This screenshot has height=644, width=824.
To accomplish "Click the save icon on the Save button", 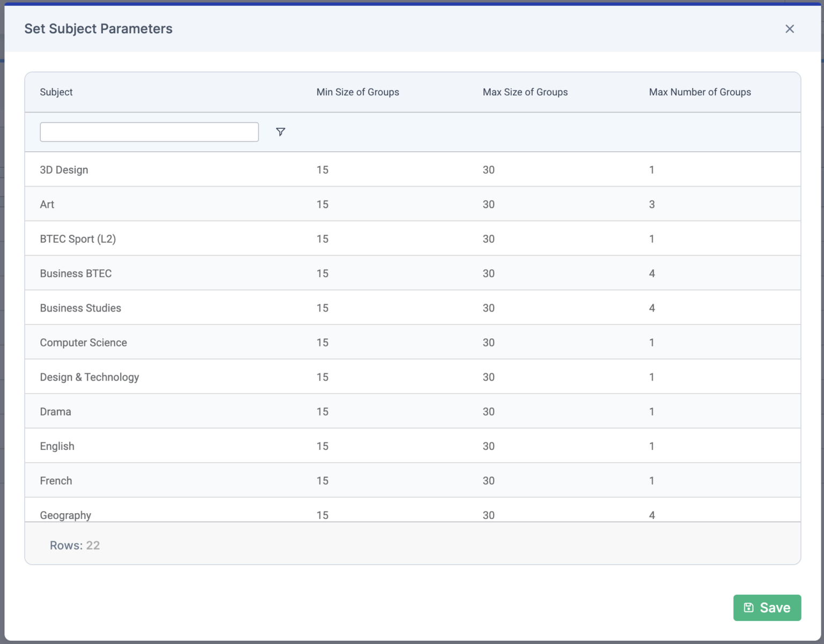I will 749,607.
